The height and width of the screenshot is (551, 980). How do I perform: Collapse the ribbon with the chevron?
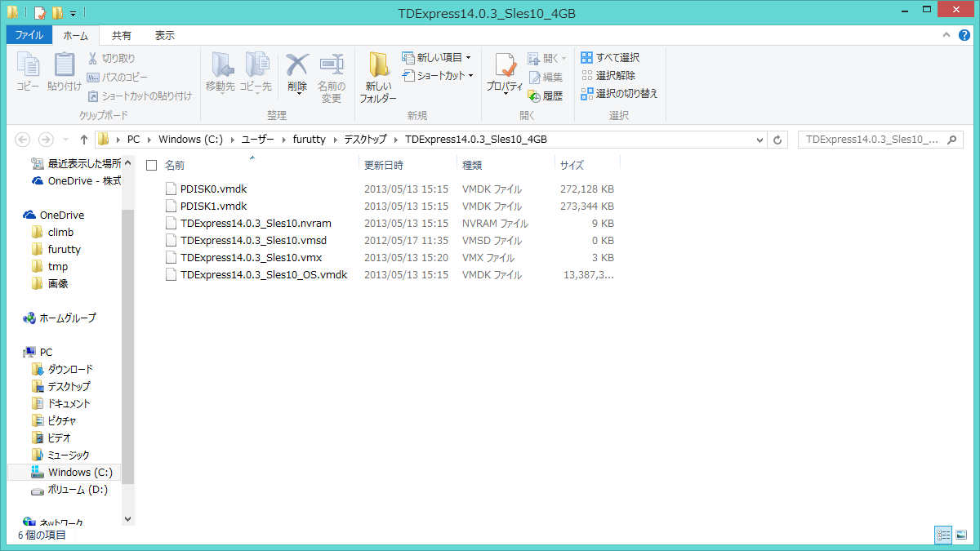[x=946, y=35]
